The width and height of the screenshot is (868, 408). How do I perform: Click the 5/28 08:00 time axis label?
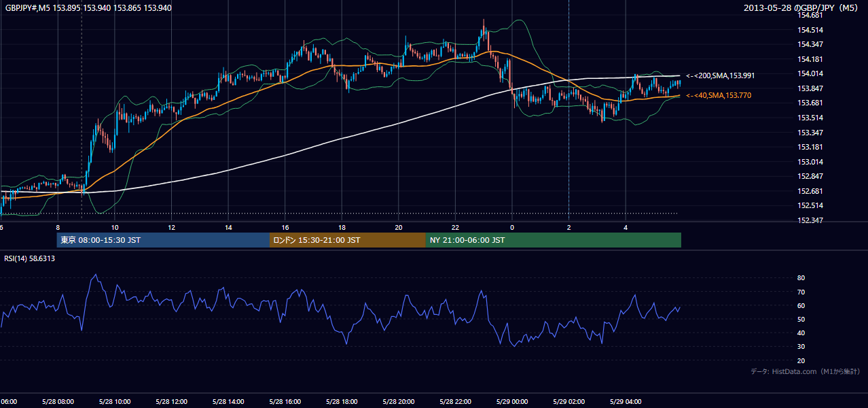point(58,402)
